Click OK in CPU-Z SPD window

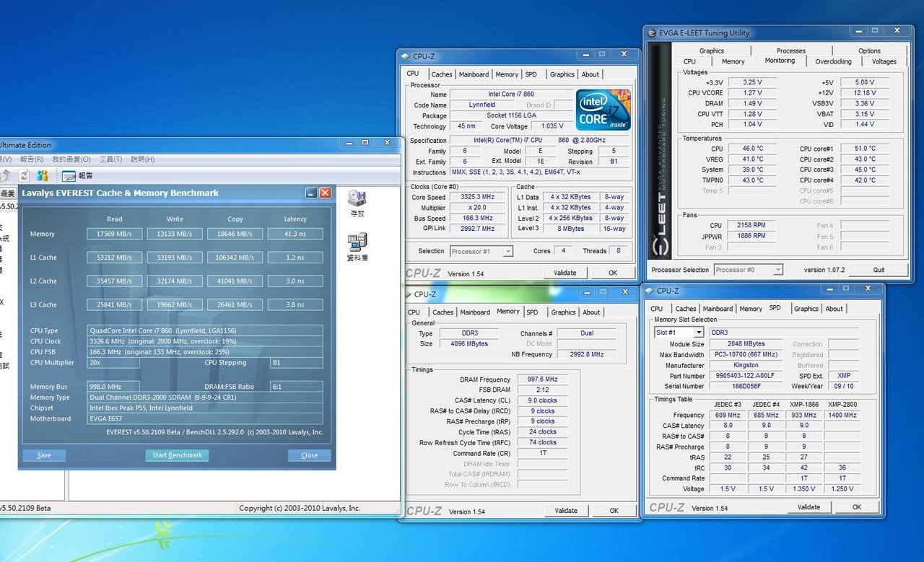point(856,506)
